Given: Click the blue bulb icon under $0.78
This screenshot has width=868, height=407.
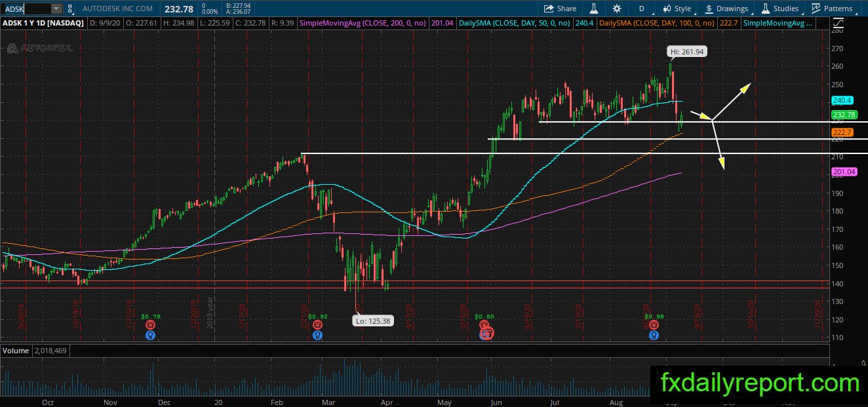Looking at the screenshot, I should (x=151, y=335).
